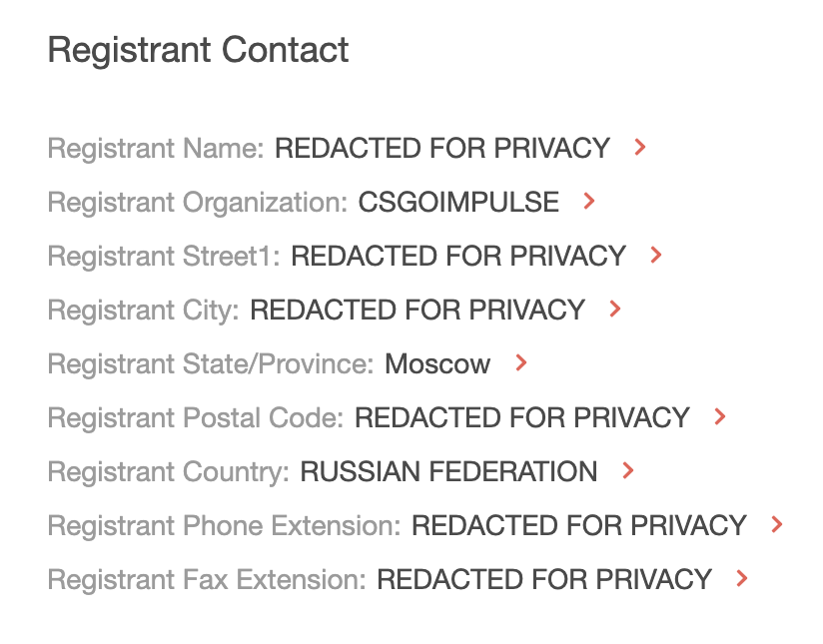Click the Registrant Fax Extension redacted value
Image resolution: width=823 pixels, height=644 pixels.
pyautogui.click(x=544, y=580)
